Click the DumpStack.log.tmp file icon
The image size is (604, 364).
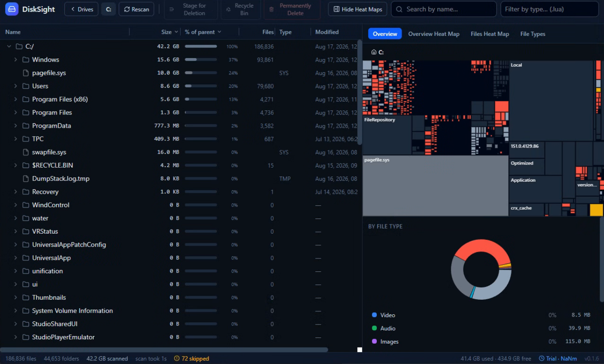click(26, 179)
